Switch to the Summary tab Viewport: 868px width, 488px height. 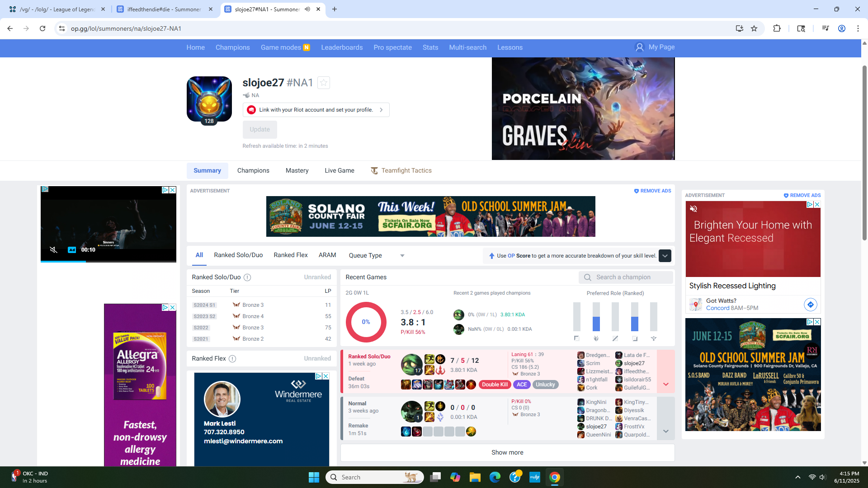207,171
